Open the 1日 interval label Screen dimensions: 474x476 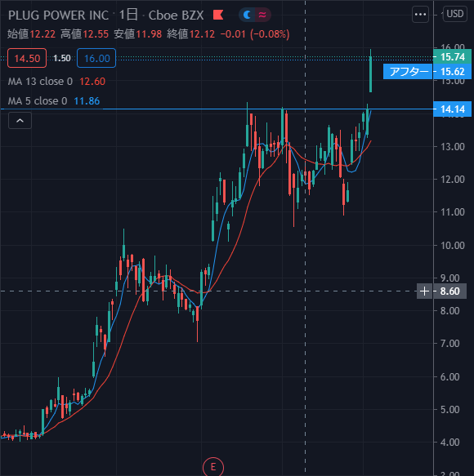click(128, 15)
